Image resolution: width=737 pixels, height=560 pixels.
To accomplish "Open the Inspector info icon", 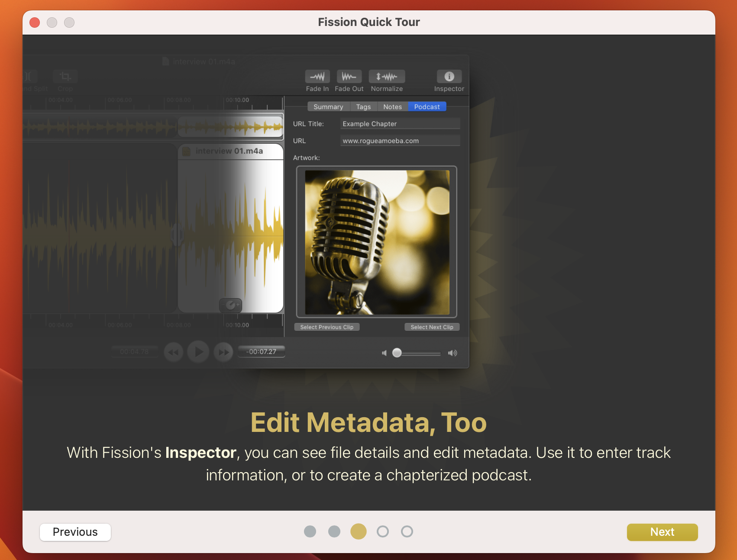I will pyautogui.click(x=449, y=77).
